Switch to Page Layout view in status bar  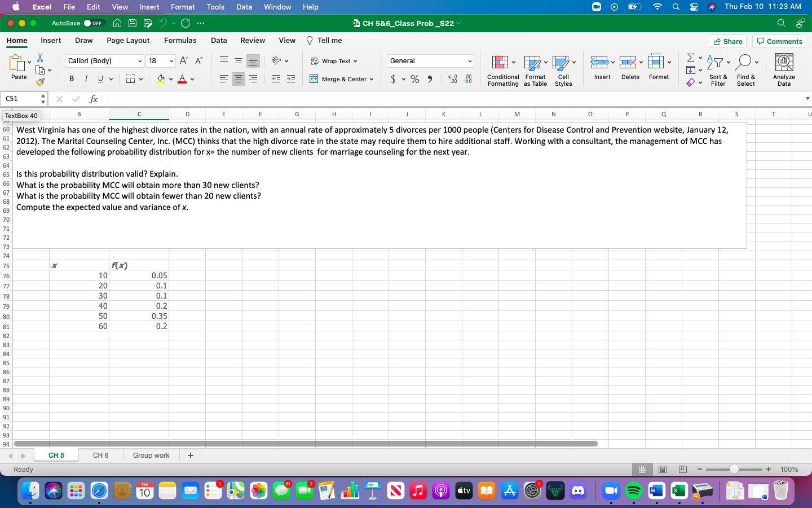tap(663, 469)
